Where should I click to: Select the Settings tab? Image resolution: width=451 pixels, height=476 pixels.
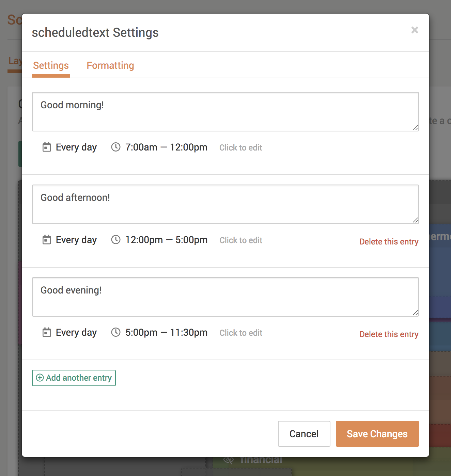[x=51, y=65]
